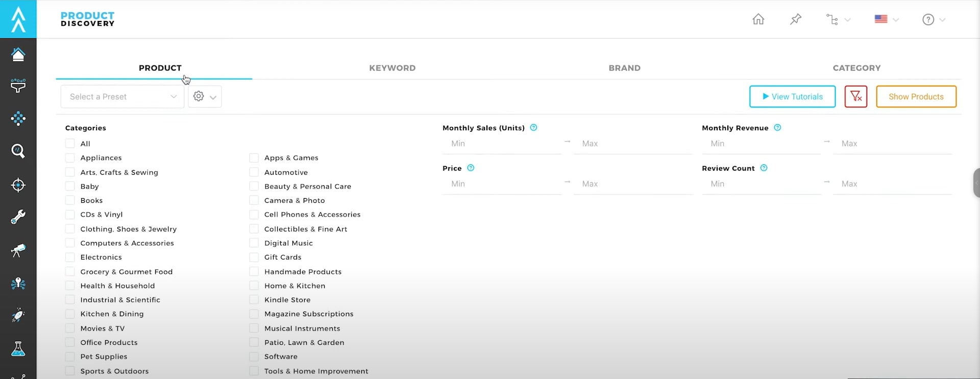Check the All categories checkbox
This screenshot has height=379, width=980.
coord(70,144)
